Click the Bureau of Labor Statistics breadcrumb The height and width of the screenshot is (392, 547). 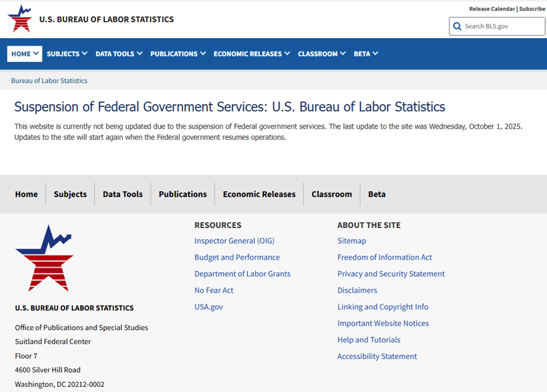point(49,81)
